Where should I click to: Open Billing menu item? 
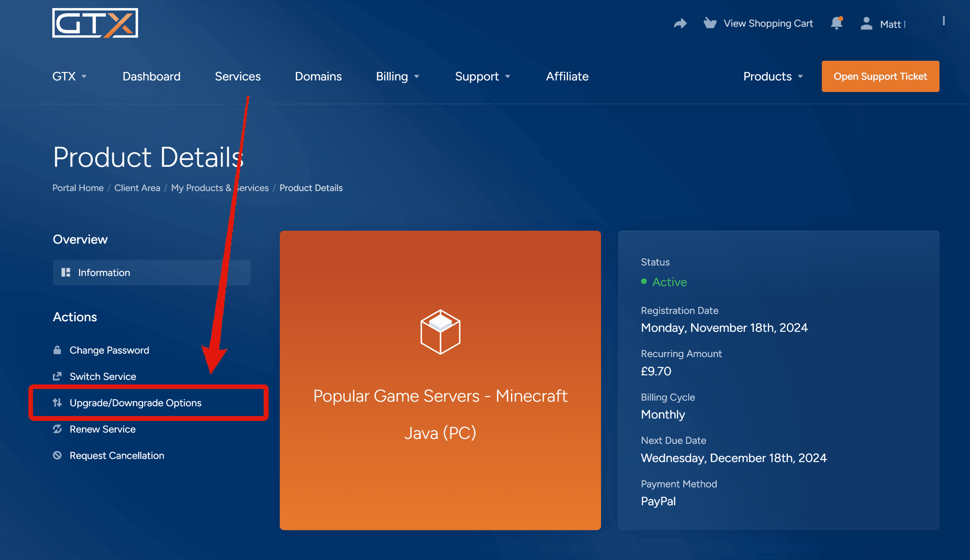pos(392,76)
